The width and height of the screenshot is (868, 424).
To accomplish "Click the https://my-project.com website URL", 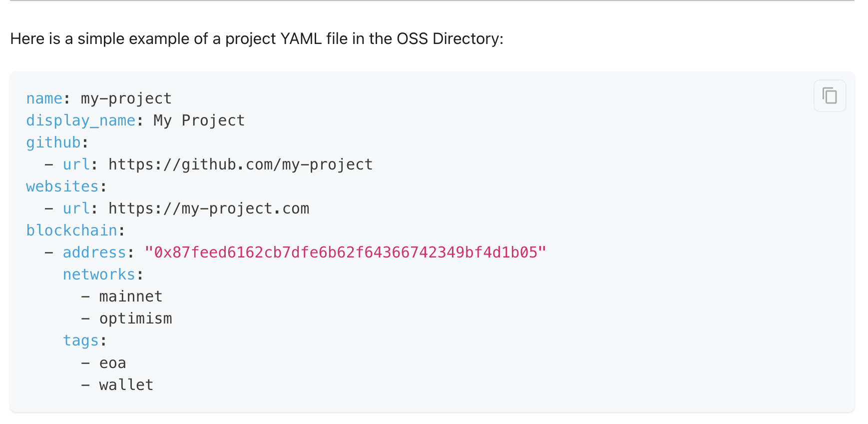I will pyautogui.click(x=209, y=208).
